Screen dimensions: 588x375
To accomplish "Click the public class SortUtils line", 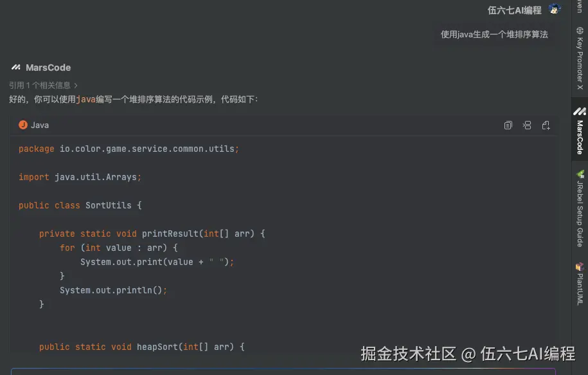I will (x=80, y=205).
